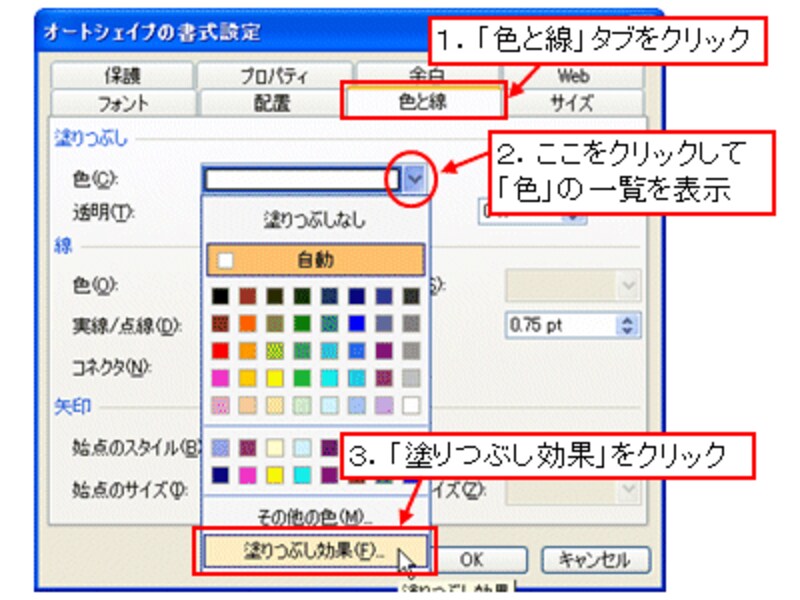Viewport: 800px width, 600px height.
Task: Open the fill 色(C) dropdown arrow
Action: [x=414, y=179]
